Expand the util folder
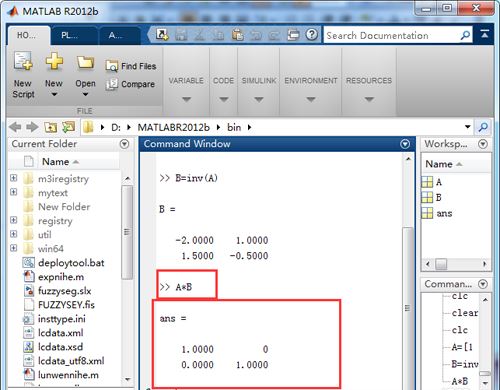This screenshot has width=500, height=390. click(x=13, y=234)
